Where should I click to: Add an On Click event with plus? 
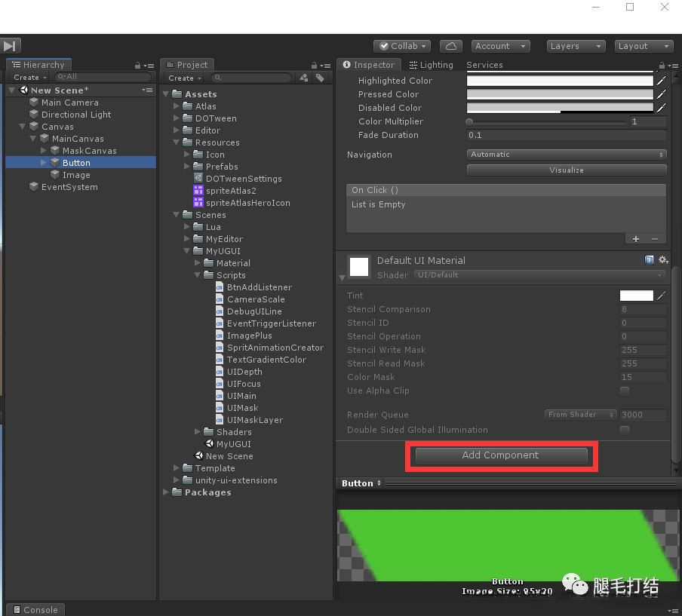pyautogui.click(x=636, y=239)
